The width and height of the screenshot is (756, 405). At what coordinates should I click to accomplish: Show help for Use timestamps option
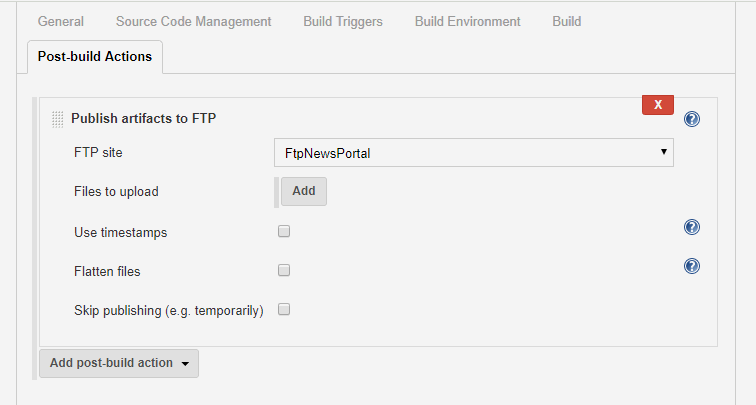click(691, 227)
